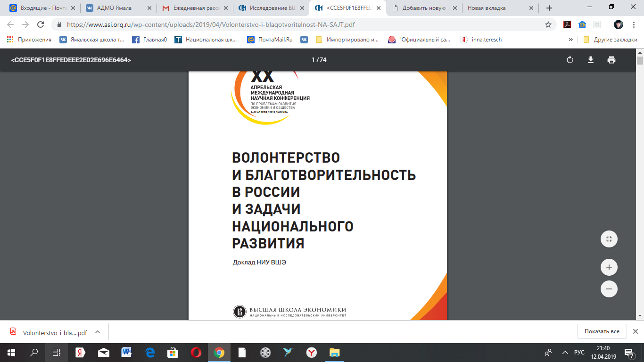Zoom in on the PDF

609,268
